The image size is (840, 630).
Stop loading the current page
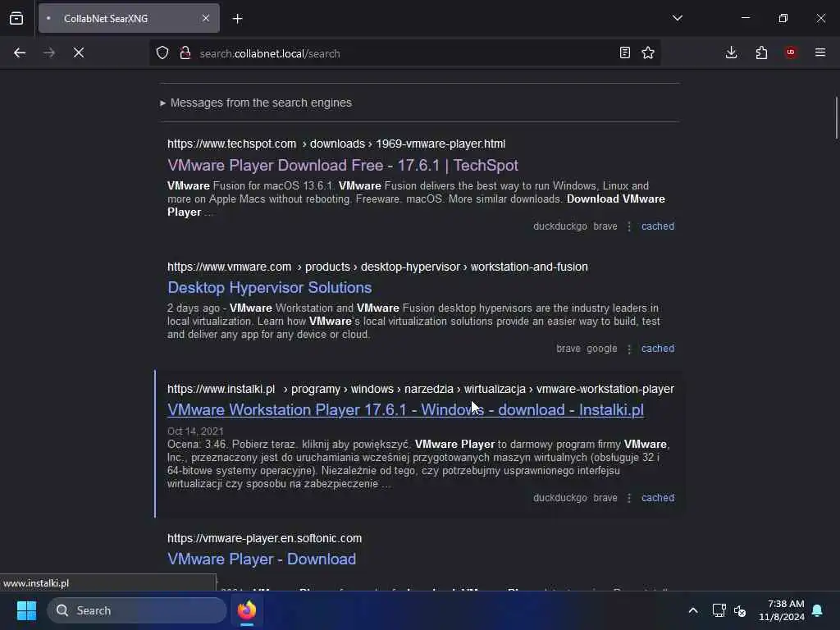pos(79,52)
